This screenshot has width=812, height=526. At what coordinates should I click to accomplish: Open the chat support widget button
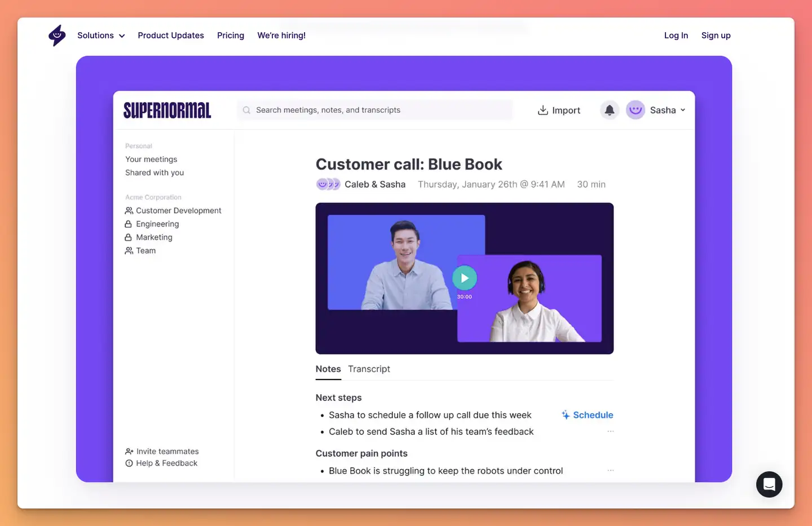click(x=769, y=484)
